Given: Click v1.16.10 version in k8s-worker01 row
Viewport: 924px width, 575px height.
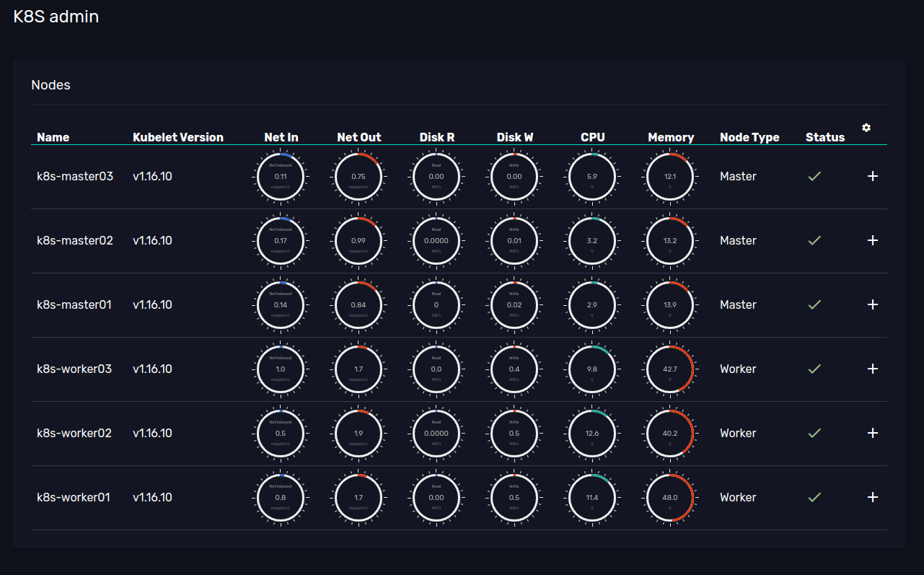Looking at the screenshot, I should coord(152,497).
